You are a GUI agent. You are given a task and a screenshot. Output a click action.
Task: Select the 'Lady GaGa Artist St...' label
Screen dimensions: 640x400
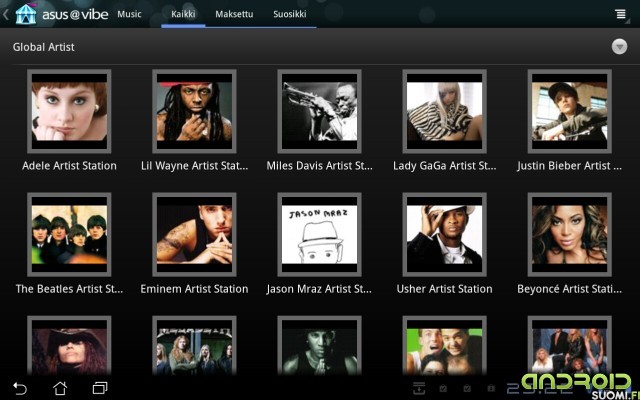[444, 166]
